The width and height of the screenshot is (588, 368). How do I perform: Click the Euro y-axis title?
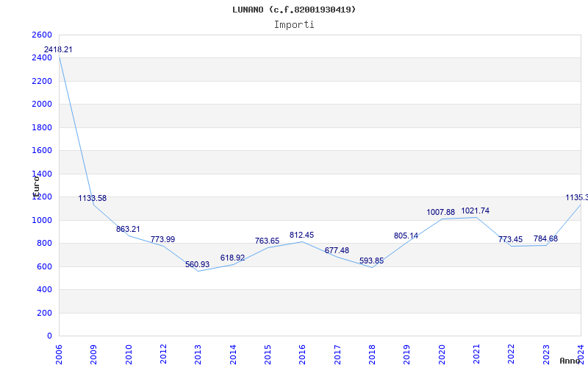(36, 186)
